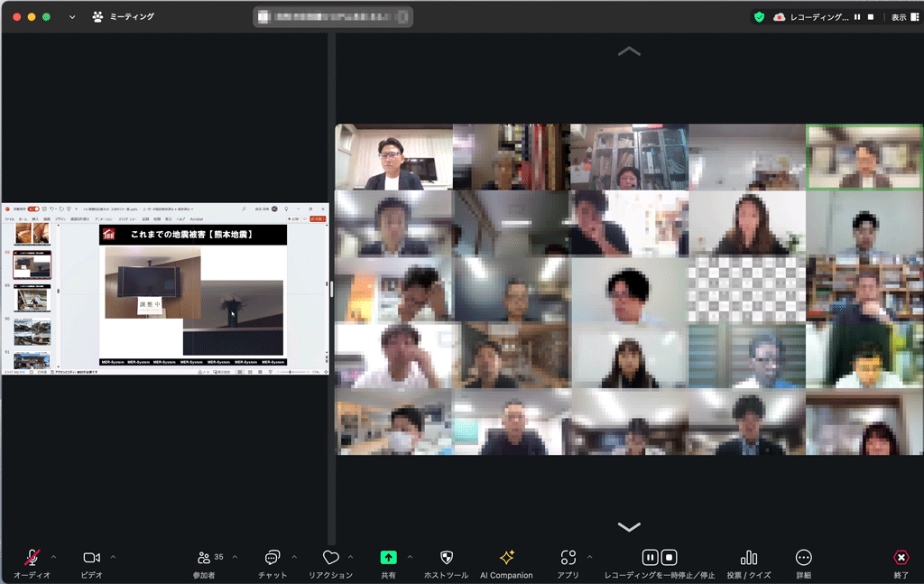Open the チャット chat panel

click(272, 558)
